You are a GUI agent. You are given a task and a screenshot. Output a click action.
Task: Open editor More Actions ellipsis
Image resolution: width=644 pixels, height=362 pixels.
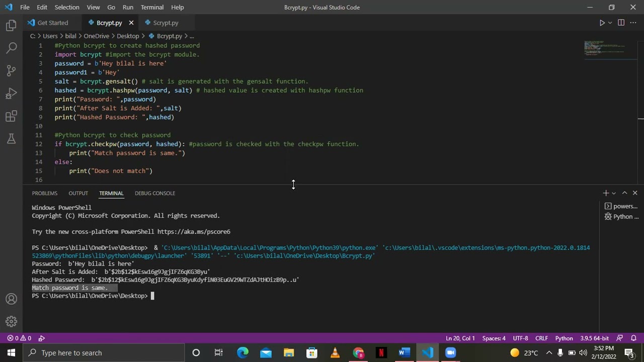[x=634, y=23]
